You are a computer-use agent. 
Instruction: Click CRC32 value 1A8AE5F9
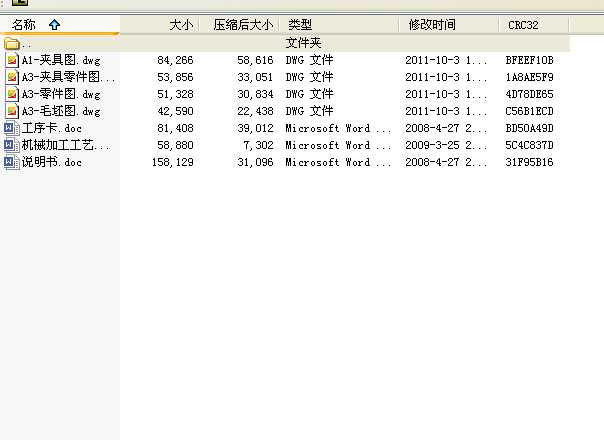click(x=529, y=77)
